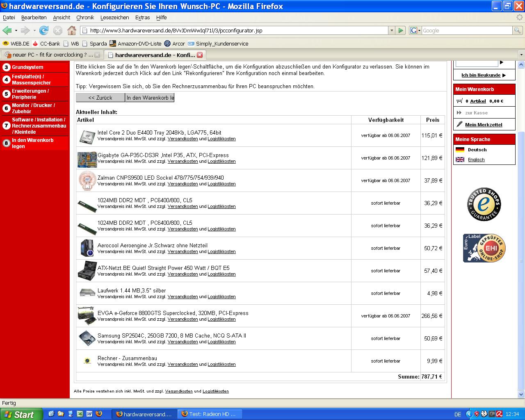Screen dimensions: 525x420
Task: Switch to 'Test: Radeon HD' taskbar window
Action: [209, 414]
